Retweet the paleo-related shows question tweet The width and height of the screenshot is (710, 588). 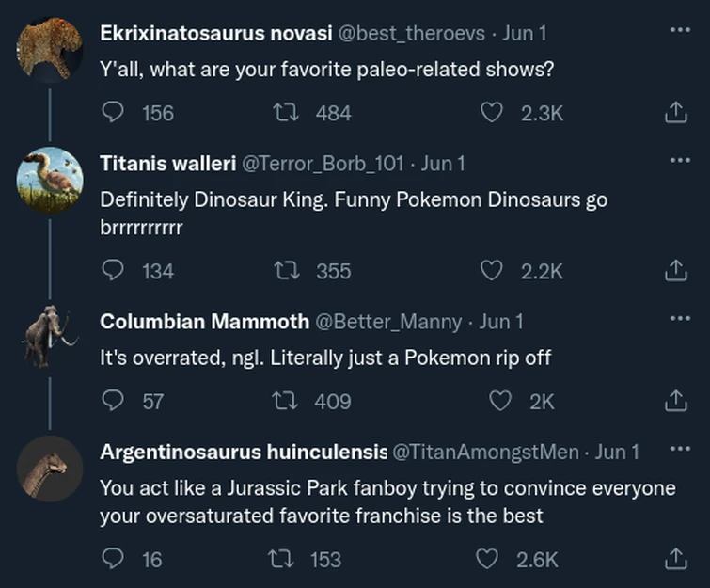tap(281, 113)
